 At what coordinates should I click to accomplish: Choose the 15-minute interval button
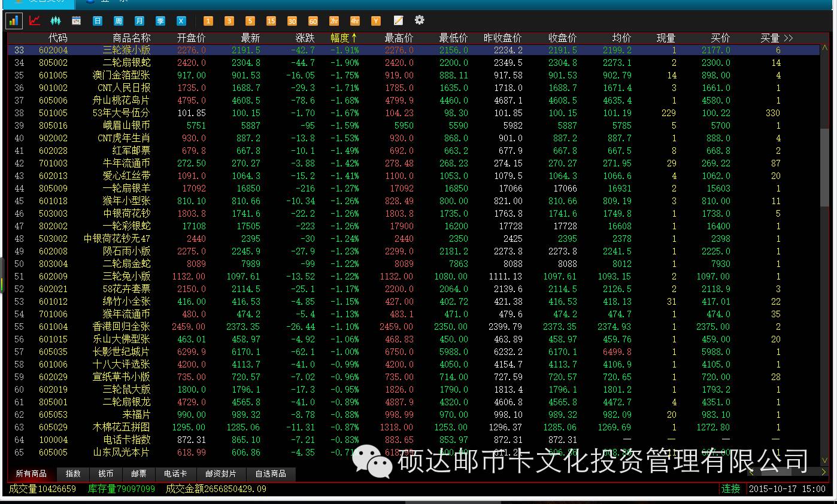(x=271, y=21)
